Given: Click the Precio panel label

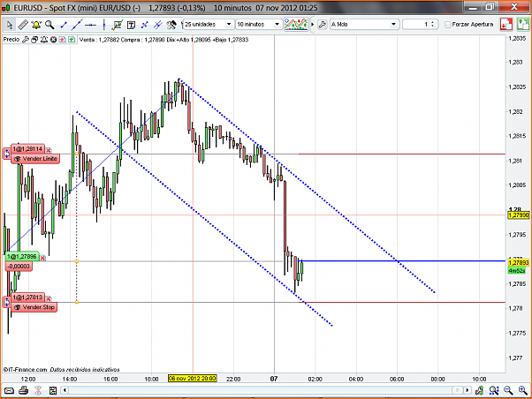Looking at the screenshot, I should click(11, 40).
